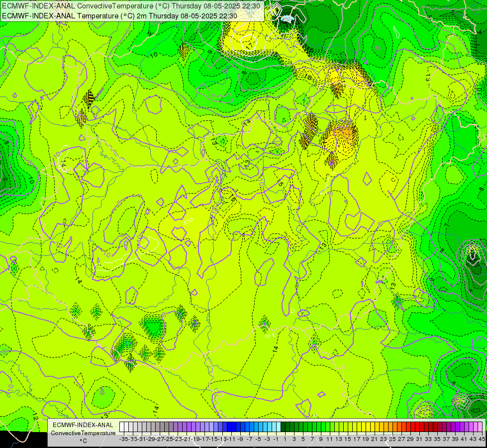Click the Temperature 2m title line at the top
This screenshot has width=487, height=448.
pyautogui.click(x=119, y=16)
